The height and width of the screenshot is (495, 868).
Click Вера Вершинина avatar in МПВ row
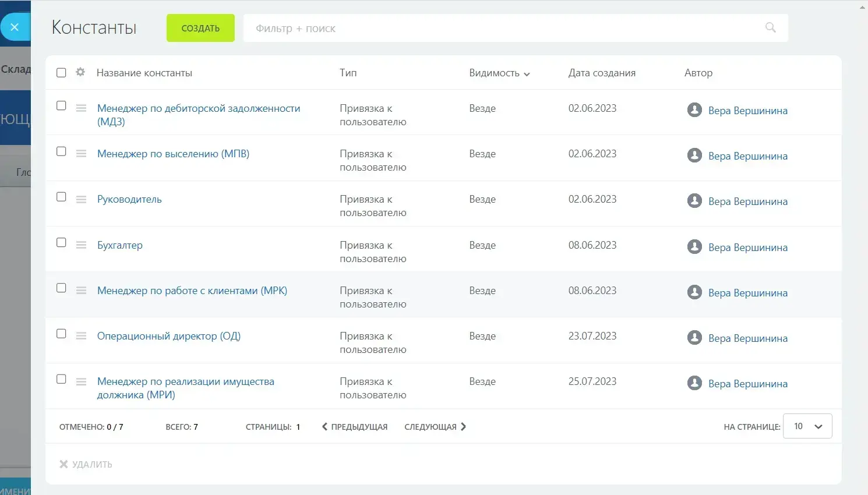click(x=694, y=155)
